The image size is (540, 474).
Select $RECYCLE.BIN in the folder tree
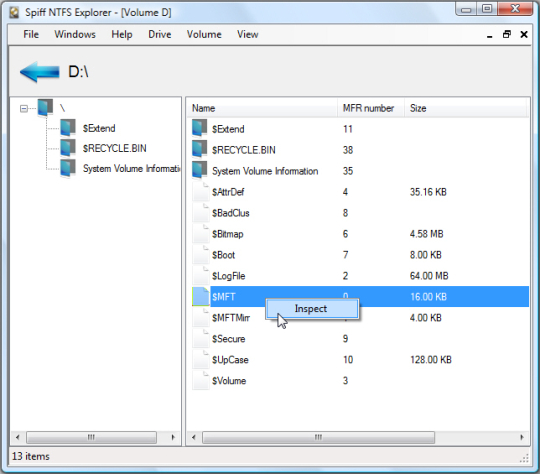coord(114,148)
